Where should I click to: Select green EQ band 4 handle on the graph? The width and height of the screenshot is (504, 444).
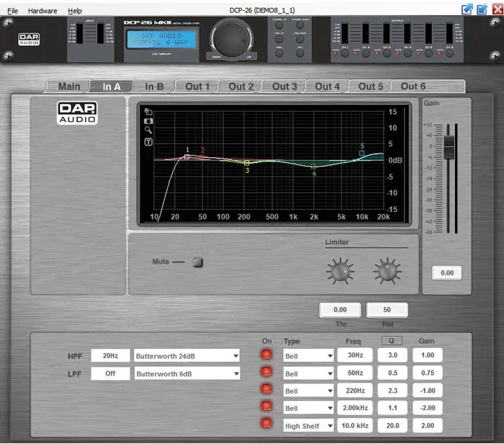click(x=313, y=166)
